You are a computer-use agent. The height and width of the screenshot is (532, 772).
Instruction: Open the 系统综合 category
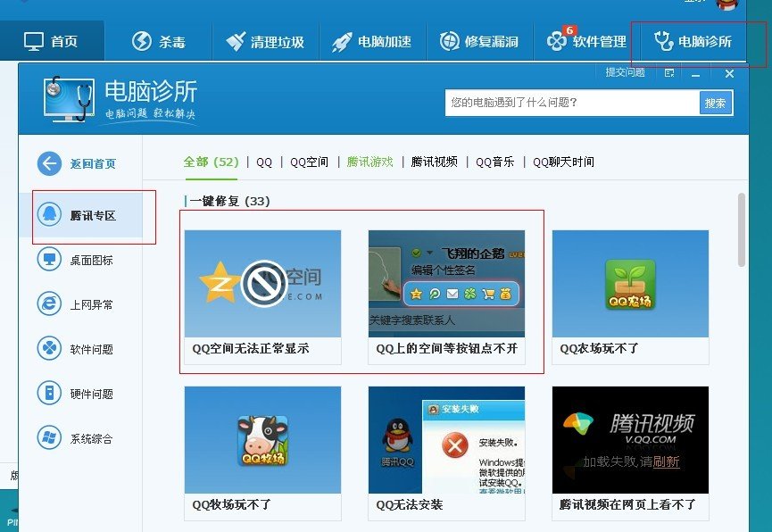pos(85,438)
